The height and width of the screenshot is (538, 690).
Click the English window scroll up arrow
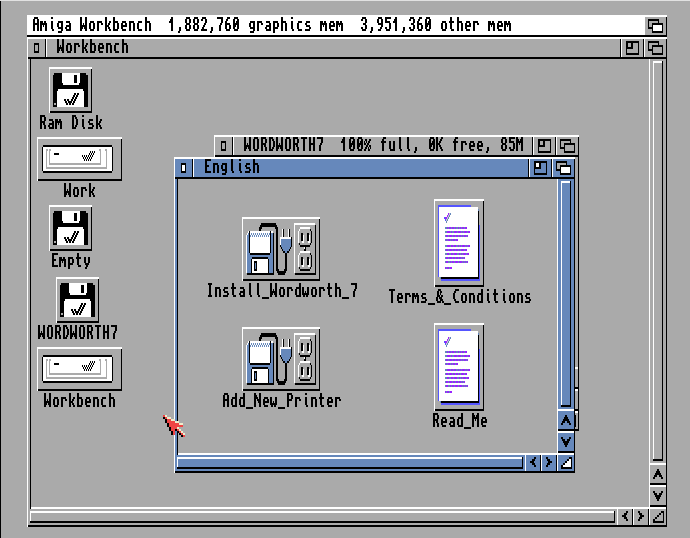tap(565, 421)
